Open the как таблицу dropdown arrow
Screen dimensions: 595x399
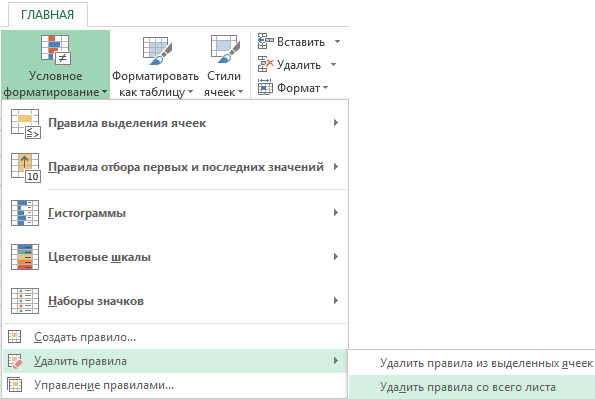[x=190, y=92]
